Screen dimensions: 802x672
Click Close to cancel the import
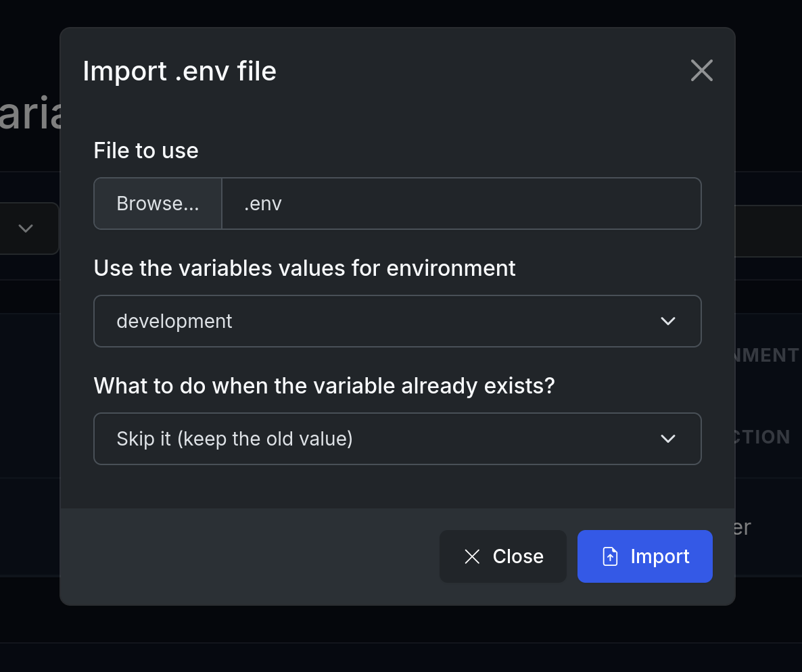tap(503, 556)
